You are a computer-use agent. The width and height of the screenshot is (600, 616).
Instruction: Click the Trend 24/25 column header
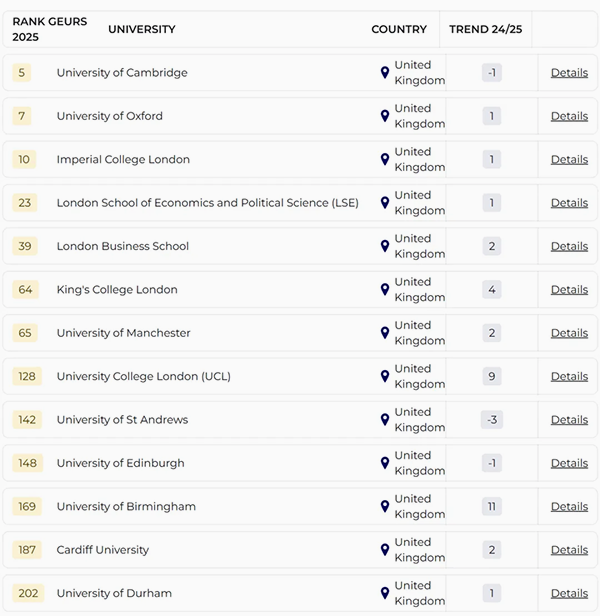[x=485, y=29]
